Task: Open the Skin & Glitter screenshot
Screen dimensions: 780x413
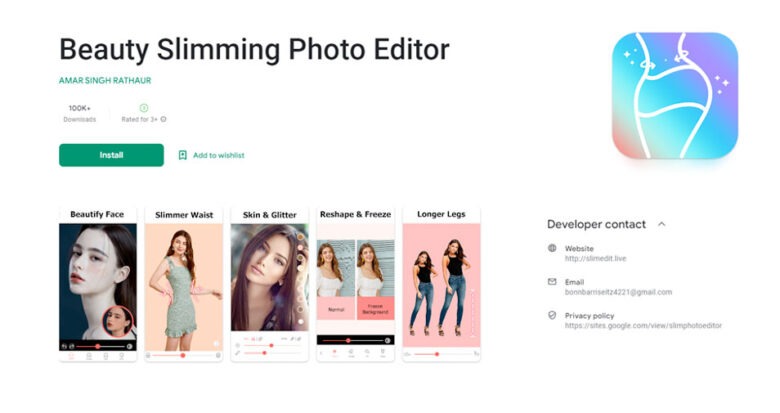Action: pos(270,284)
